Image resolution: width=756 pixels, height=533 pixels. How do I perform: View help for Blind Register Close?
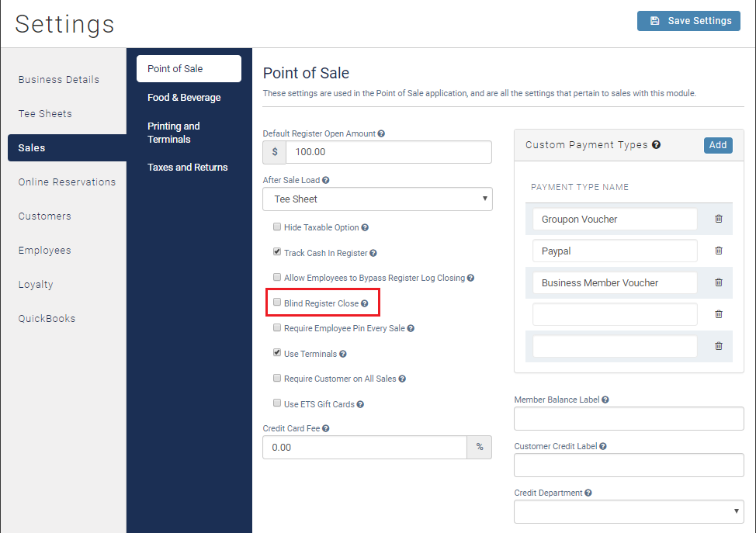[366, 302]
